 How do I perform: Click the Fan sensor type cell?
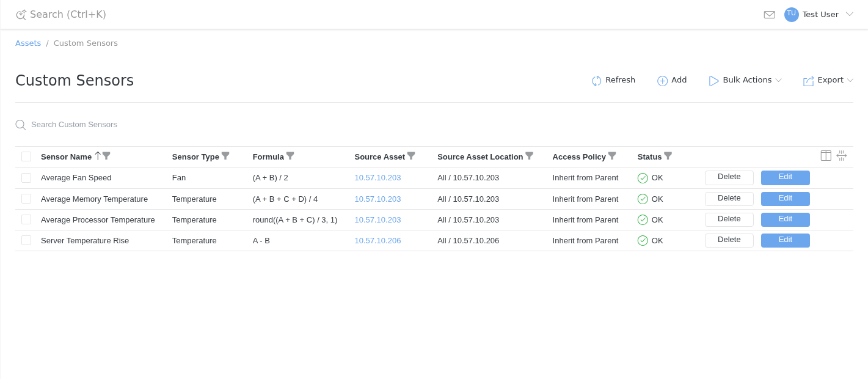point(179,178)
